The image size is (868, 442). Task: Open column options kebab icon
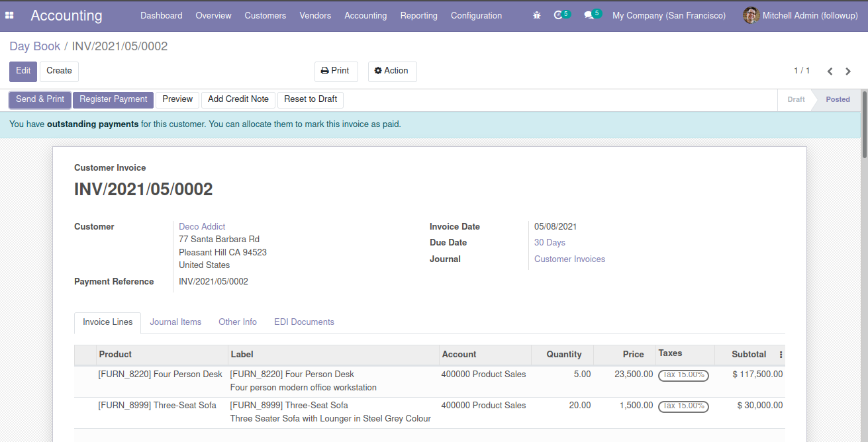[x=781, y=355]
